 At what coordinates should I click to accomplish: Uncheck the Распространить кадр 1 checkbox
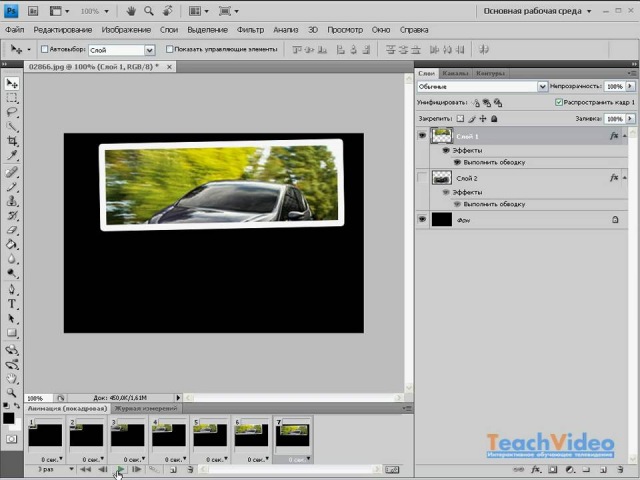[558, 102]
